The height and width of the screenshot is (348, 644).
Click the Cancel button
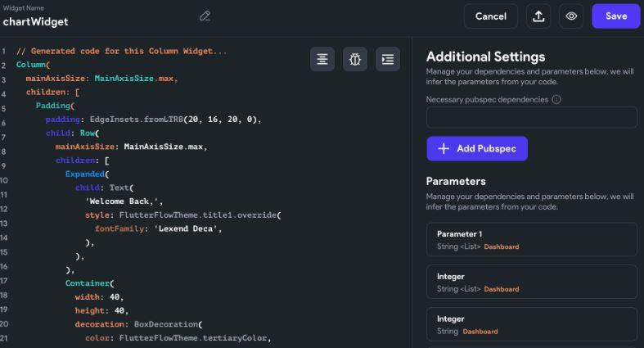tap(491, 16)
